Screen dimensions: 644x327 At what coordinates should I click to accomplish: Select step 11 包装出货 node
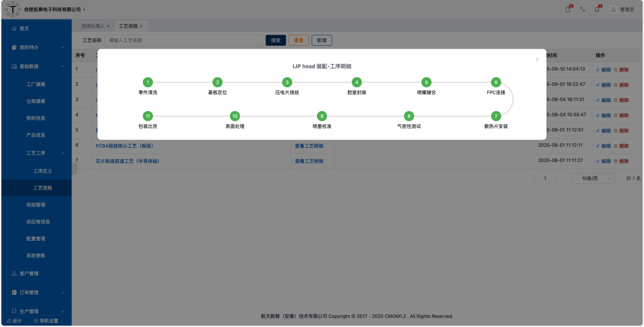tap(147, 116)
